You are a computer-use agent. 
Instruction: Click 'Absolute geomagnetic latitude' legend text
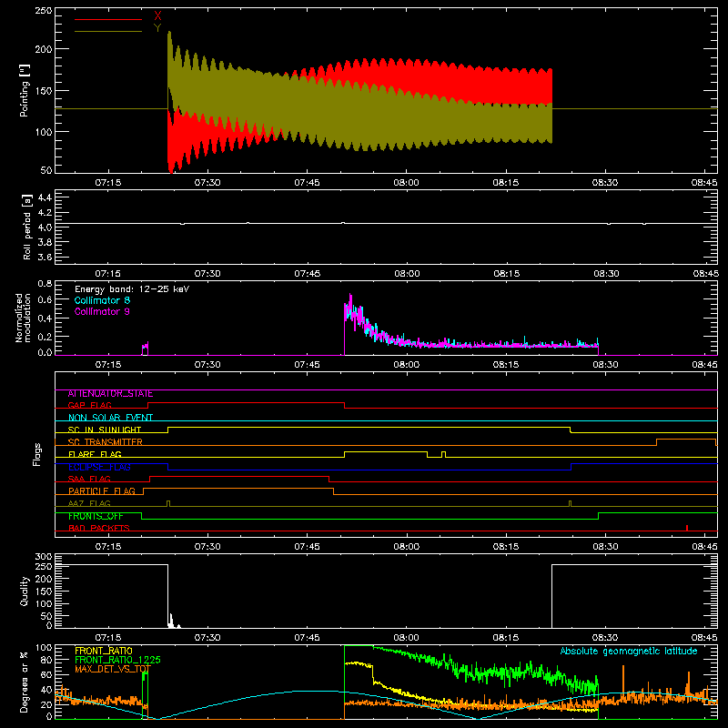(629, 652)
